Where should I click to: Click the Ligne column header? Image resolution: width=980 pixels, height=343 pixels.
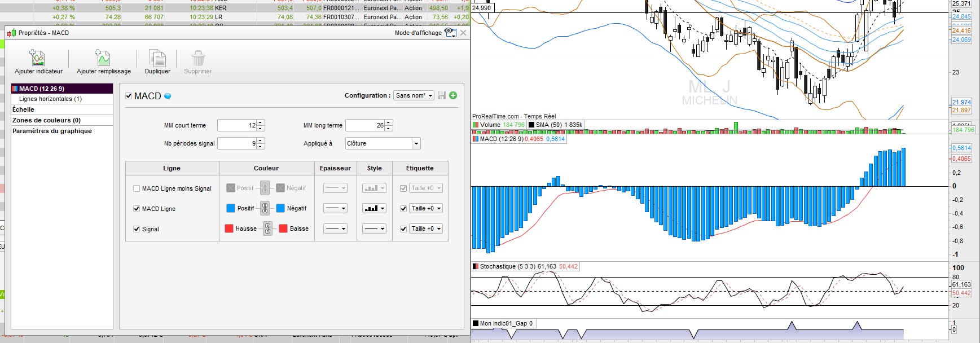tap(172, 168)
